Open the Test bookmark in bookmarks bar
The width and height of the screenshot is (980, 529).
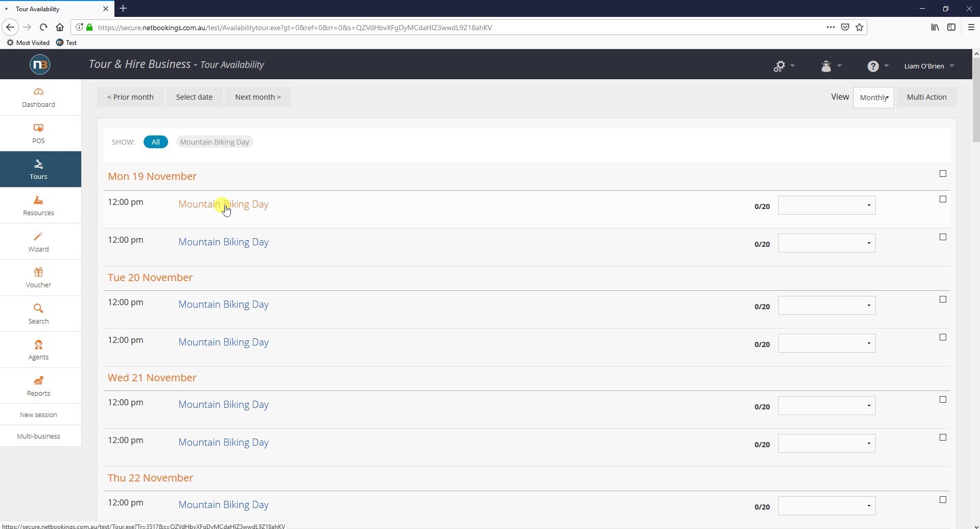(x=66, y=42)
